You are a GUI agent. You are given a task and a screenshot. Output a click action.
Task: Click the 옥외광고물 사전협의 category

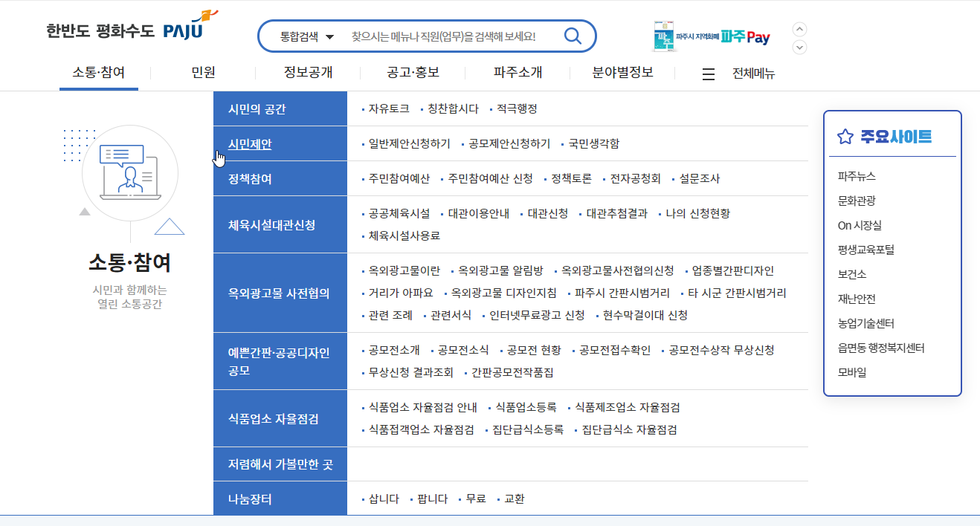coord(280,293)
